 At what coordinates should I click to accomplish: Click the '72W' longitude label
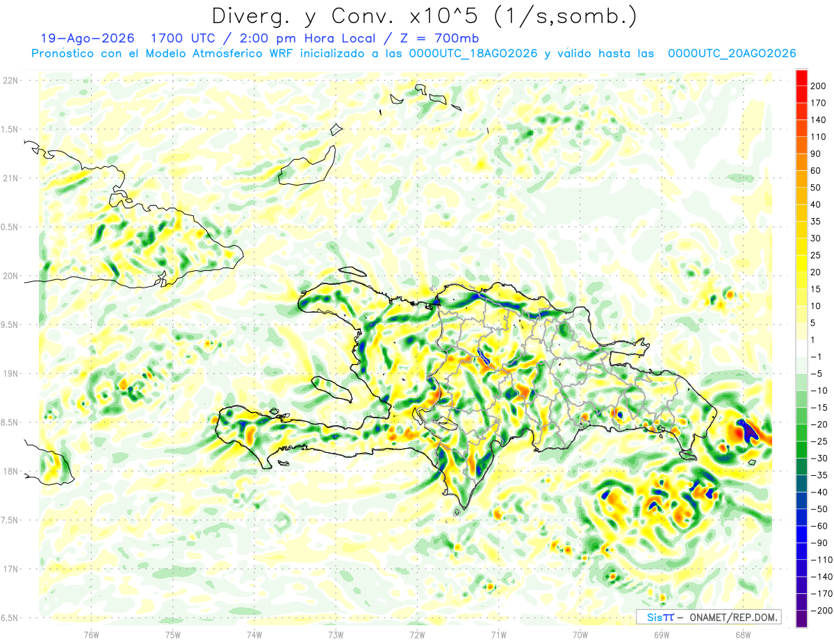417,635
